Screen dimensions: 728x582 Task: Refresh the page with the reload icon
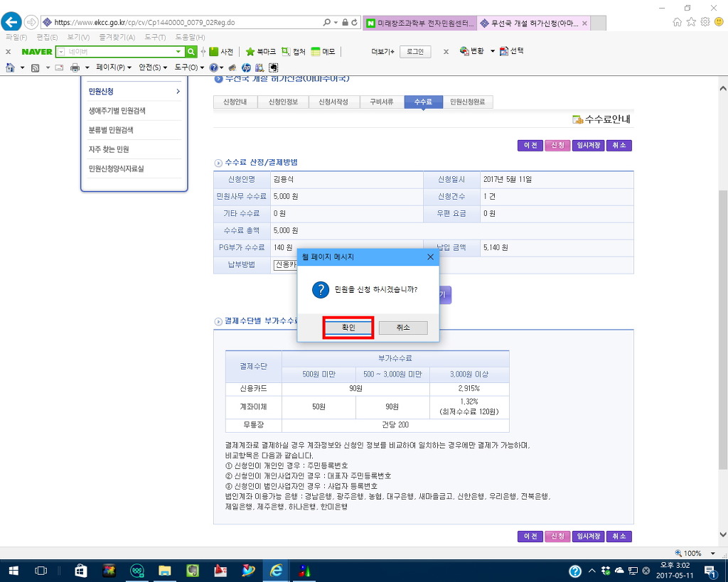354,22
